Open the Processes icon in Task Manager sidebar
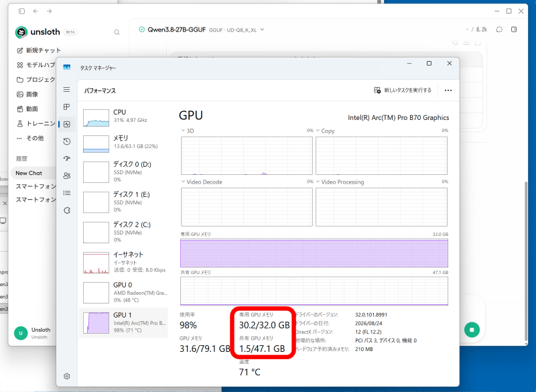This screenshot has height=392, width=536. point(66,107)
